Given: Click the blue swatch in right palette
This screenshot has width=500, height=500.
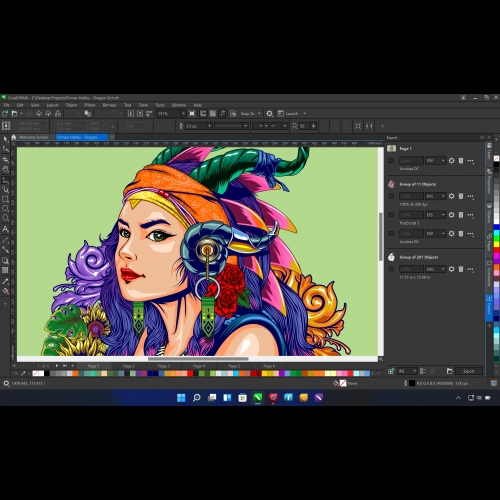Looking at the screenshot, I should [496, 227].
